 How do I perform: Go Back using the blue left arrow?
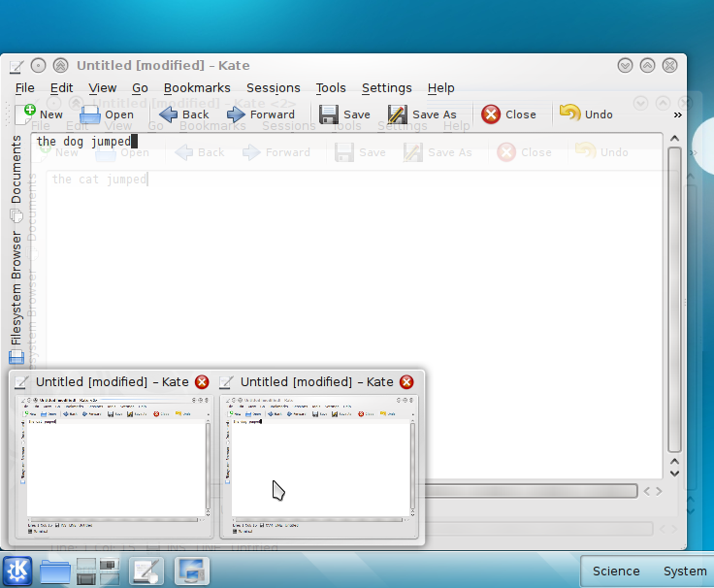coord(168,114)
